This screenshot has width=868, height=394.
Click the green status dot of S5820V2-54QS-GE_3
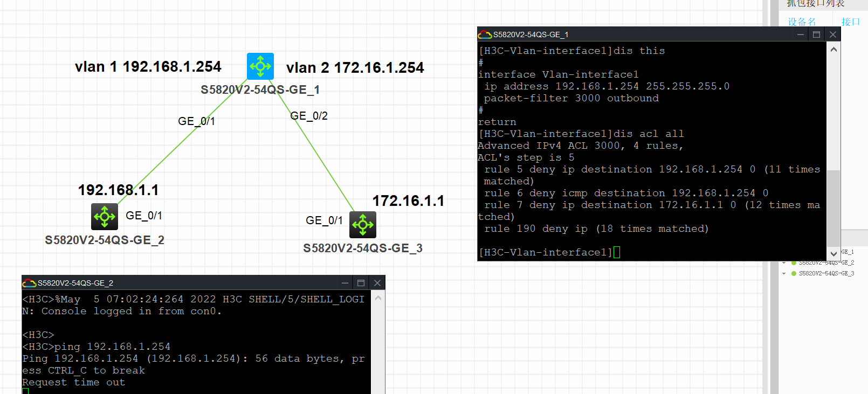coord(794,274)
